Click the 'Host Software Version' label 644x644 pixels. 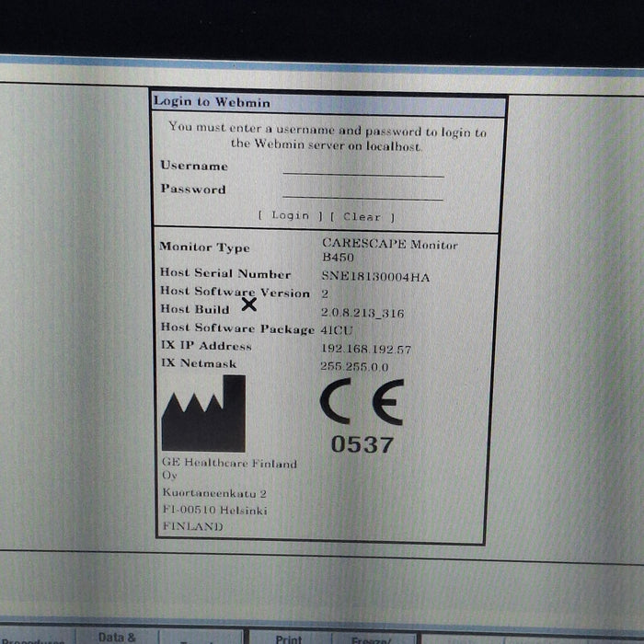click(x=235, y=292)
